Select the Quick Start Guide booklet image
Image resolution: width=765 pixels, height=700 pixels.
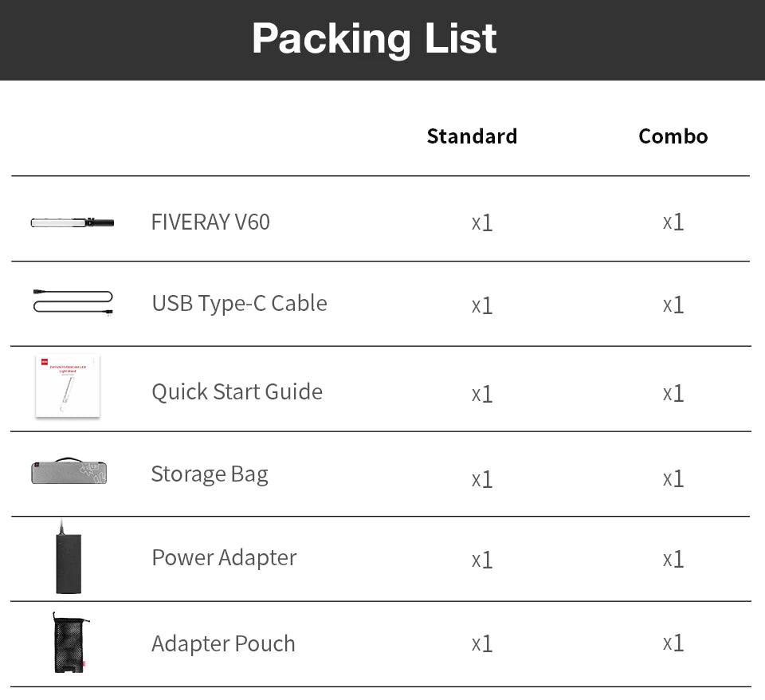[x=68, y=387]
